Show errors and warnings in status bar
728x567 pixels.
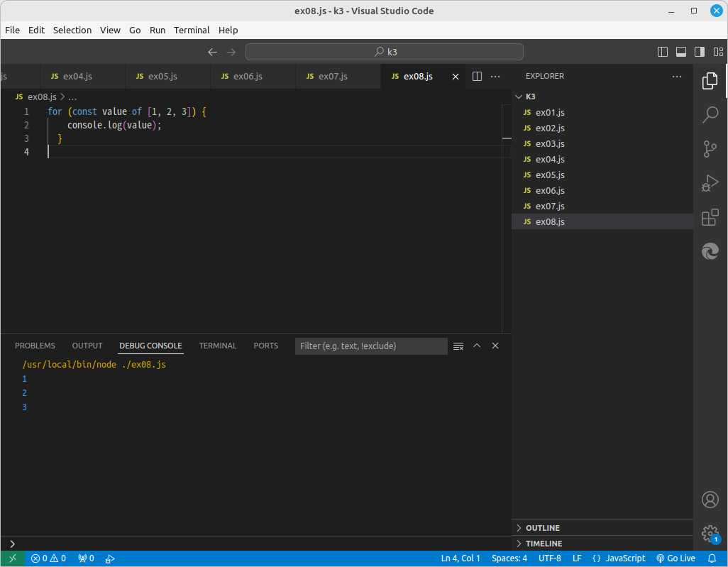pos(48,558)
